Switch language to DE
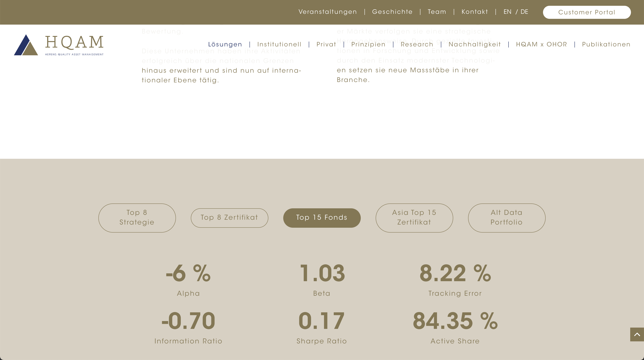The height and width of the screenshot is (360, 644). pyautogui.click(x=524, y=12)
